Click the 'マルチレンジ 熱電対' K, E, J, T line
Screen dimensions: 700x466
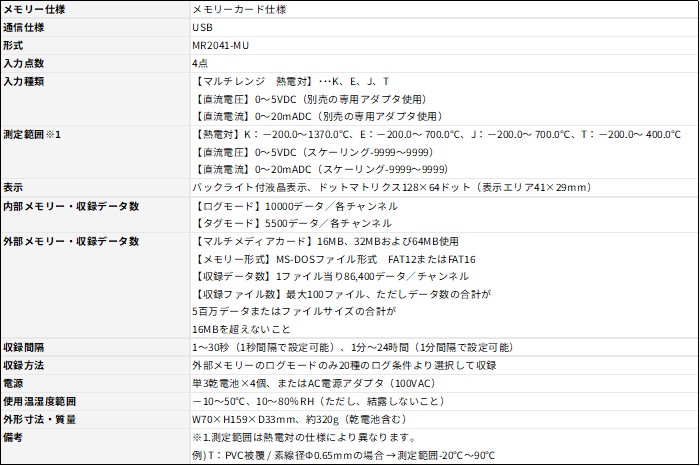(x=292, y=81)
